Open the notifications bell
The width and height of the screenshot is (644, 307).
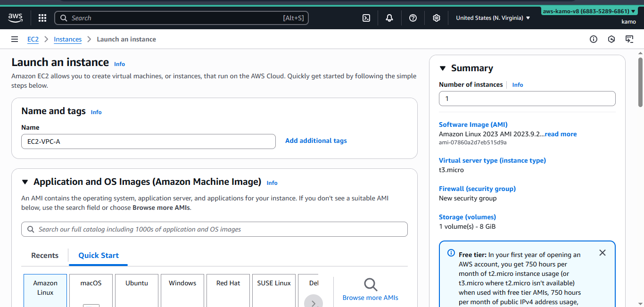[x=389, y=17]
